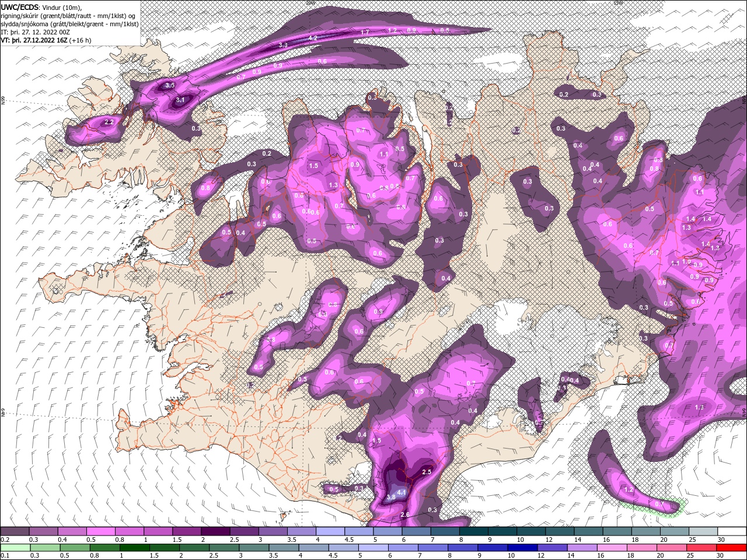Select the bright pink 0.5 swatch in upper legend
Image resolution: width=747 pixels, height=560 pixels.
(101, 531)
